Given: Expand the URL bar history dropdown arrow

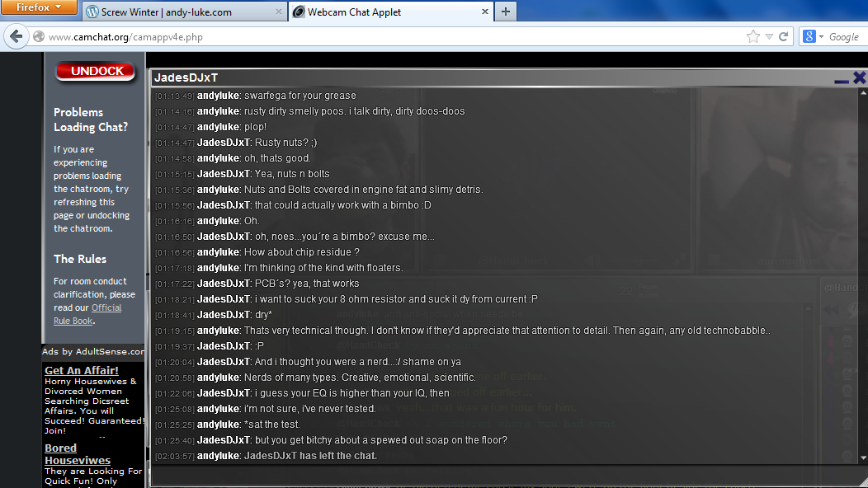Looking at the screenshot, I should coord(770,37).
